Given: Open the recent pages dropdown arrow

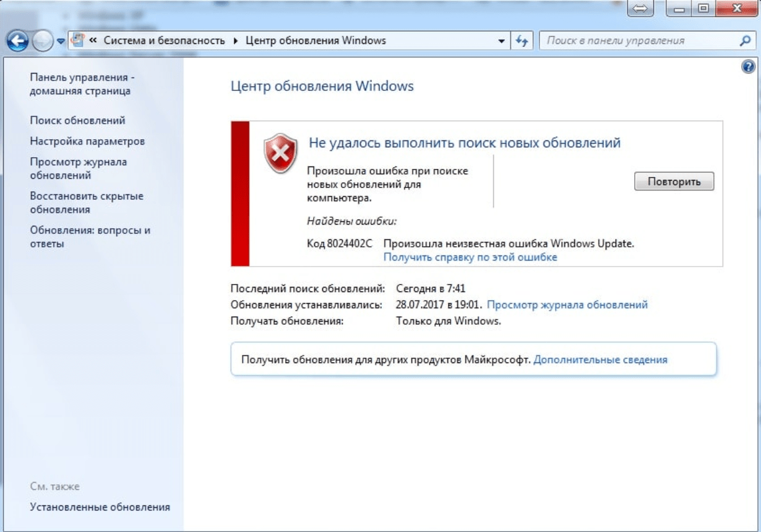Looking at the screenshot, I should [61, 41].
